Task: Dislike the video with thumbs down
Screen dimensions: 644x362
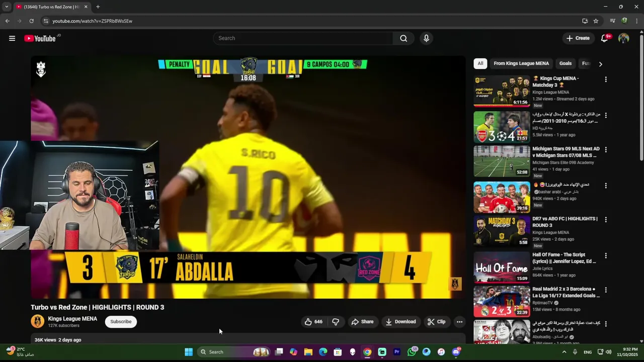Action: tap(336, 322)
